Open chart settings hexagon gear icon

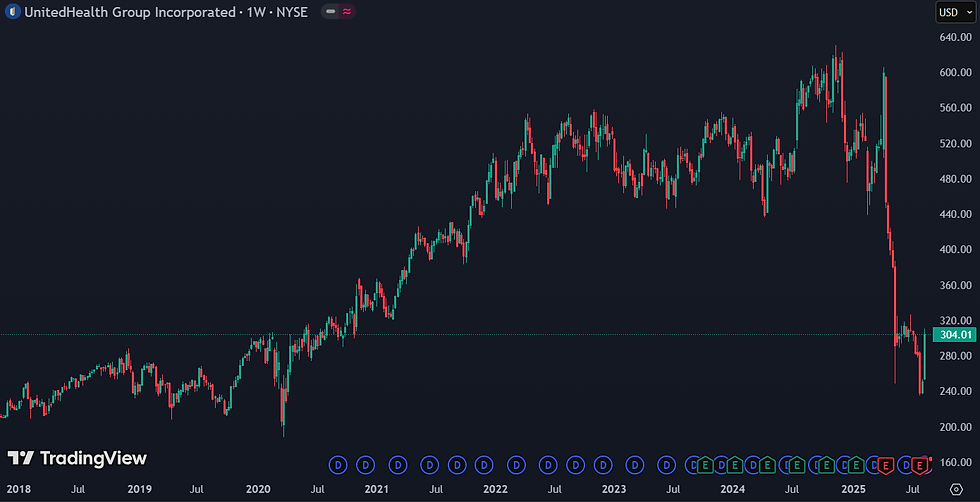coord(956,488)
